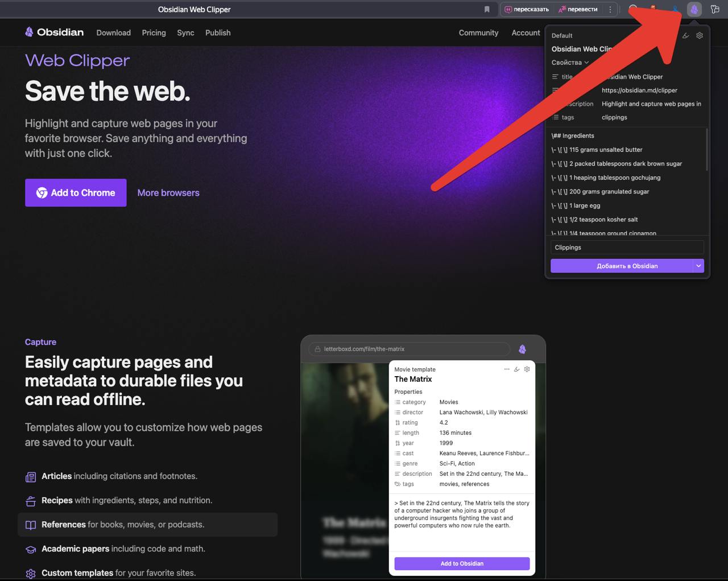728x581 pixels.
Task: Click The Matrix title in demo card
Action: click(413, 379)
